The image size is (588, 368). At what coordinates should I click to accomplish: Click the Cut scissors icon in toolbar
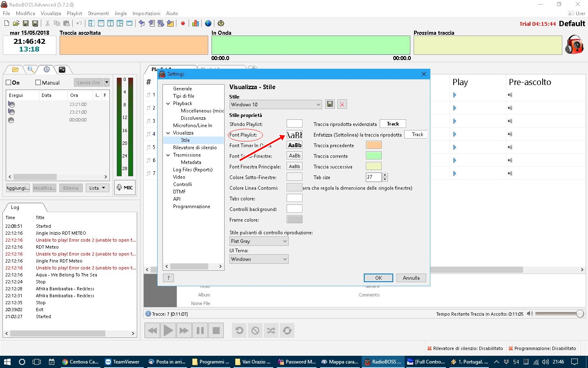pos(47,23)
